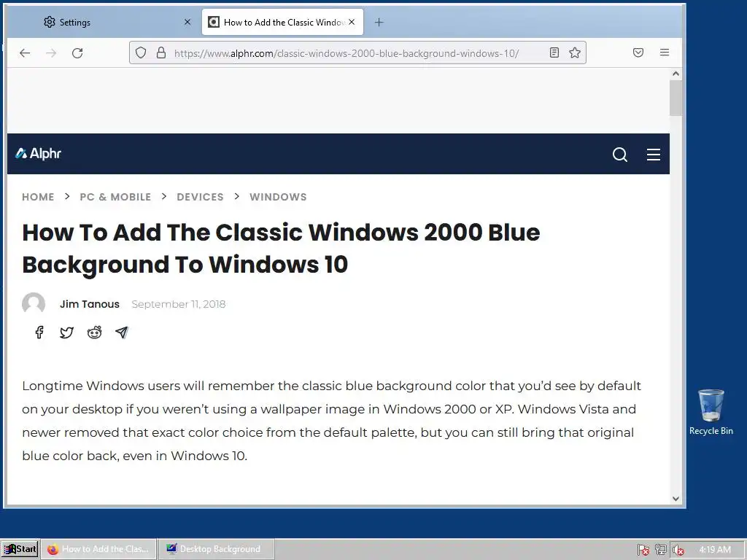Image resolution: width=747 pixels, height=560 pixels.
Task: Go back with the browser back arrow
Action: coord(25,52)
